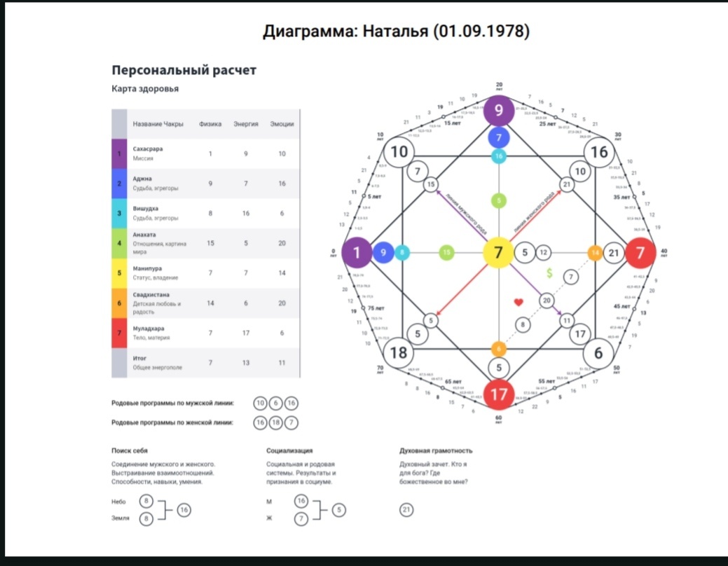Click blue circle 9 beside purple 1
The image size is (728, 566).
[383, 253]
